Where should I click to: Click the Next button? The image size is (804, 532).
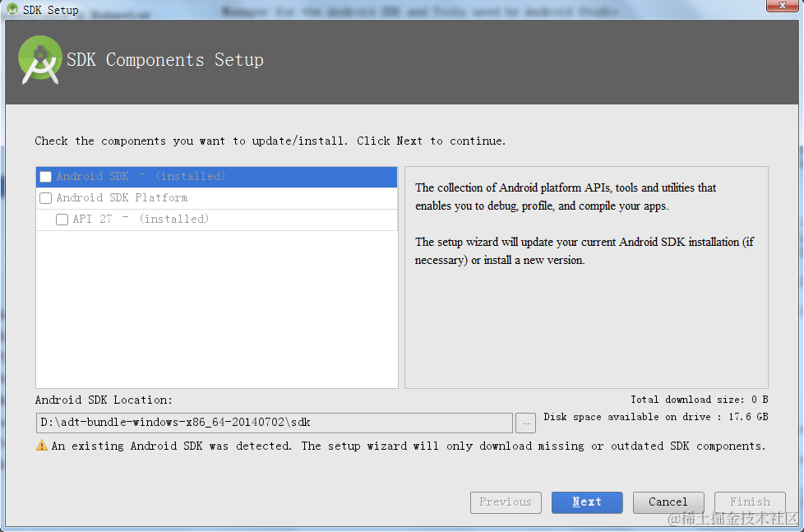pyautogui.click(x=587, y=502)
